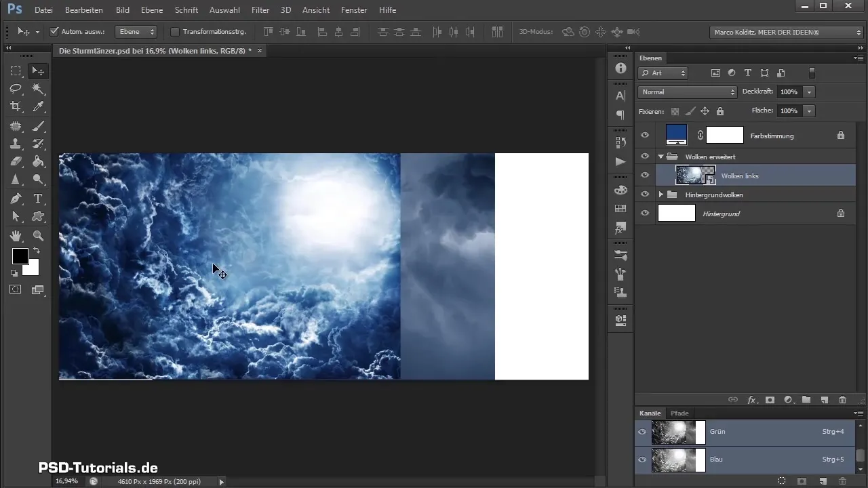Viewport: 868px width, 488px height.
Task: Expand the Hintergrundwolken group
Action: pos(660,195)
